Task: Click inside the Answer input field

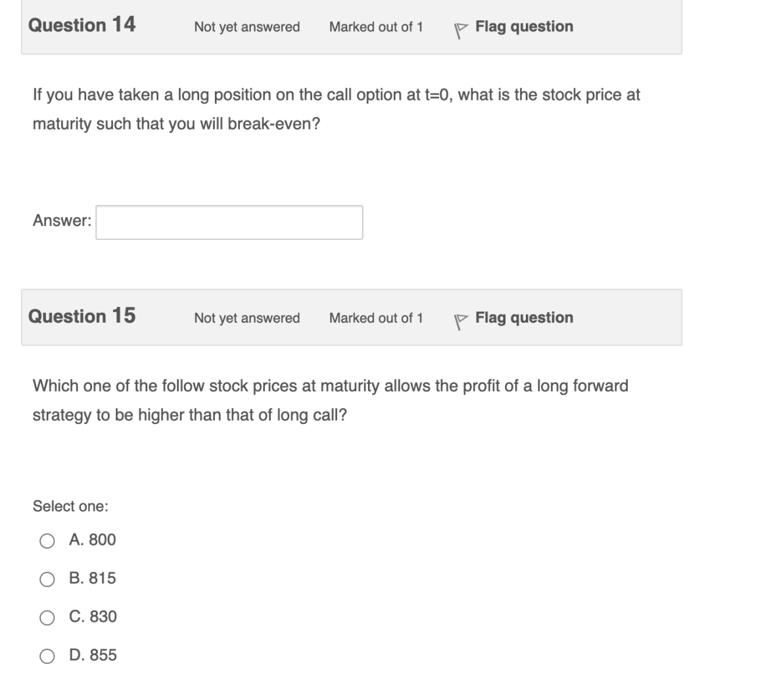Action: 229,222
